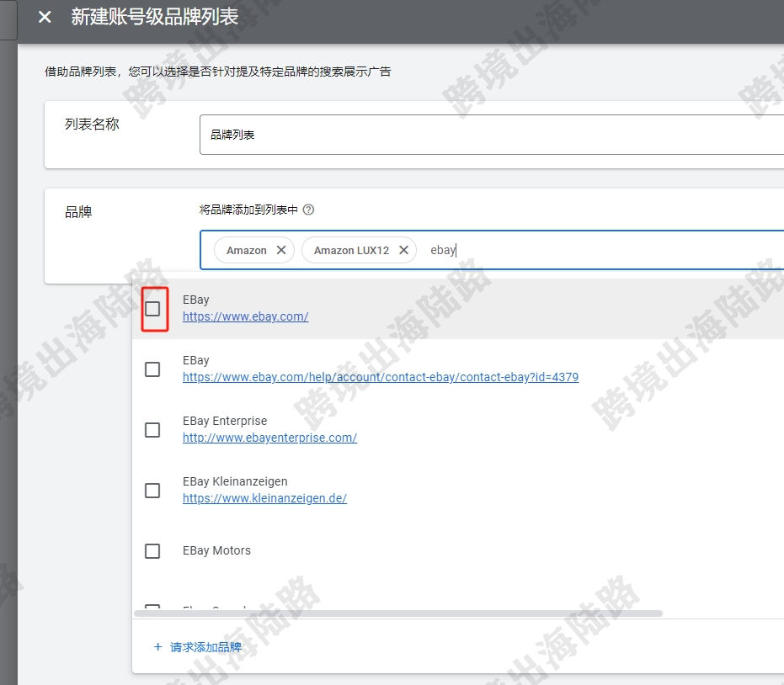Click the EBay Enterprise name text
This screenshot has width=784, height=685.
point(225,422)
